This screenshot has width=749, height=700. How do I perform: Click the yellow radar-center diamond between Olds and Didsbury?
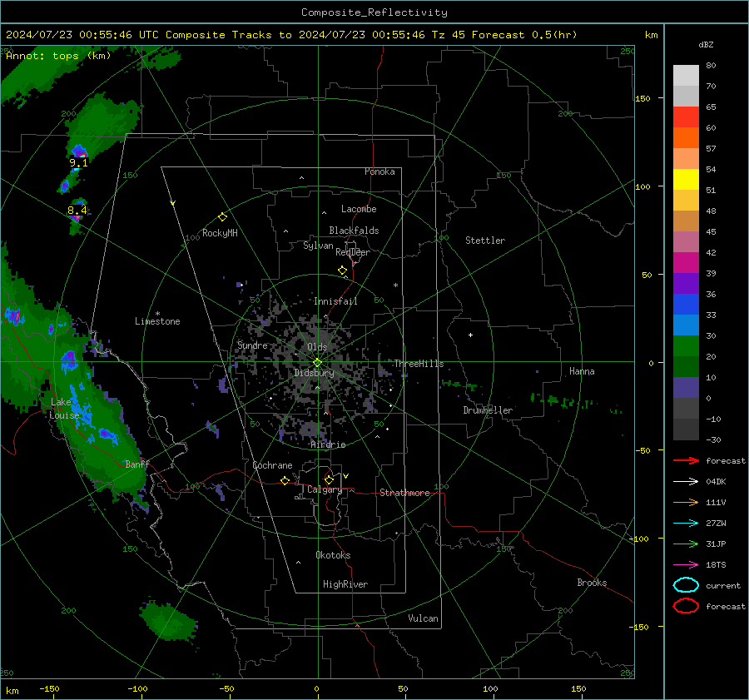pyautogui.click(x=317, y=363)
